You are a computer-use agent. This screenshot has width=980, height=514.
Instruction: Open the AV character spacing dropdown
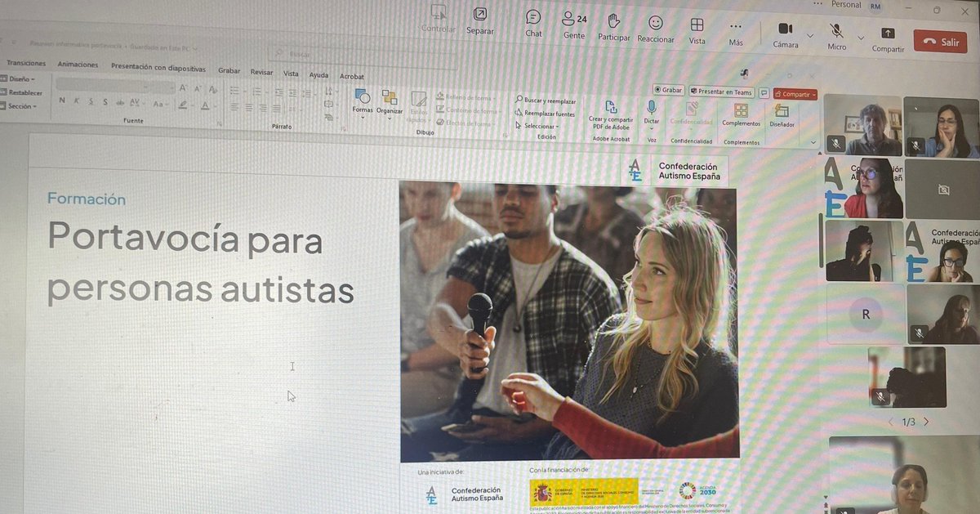pos(136,103)
